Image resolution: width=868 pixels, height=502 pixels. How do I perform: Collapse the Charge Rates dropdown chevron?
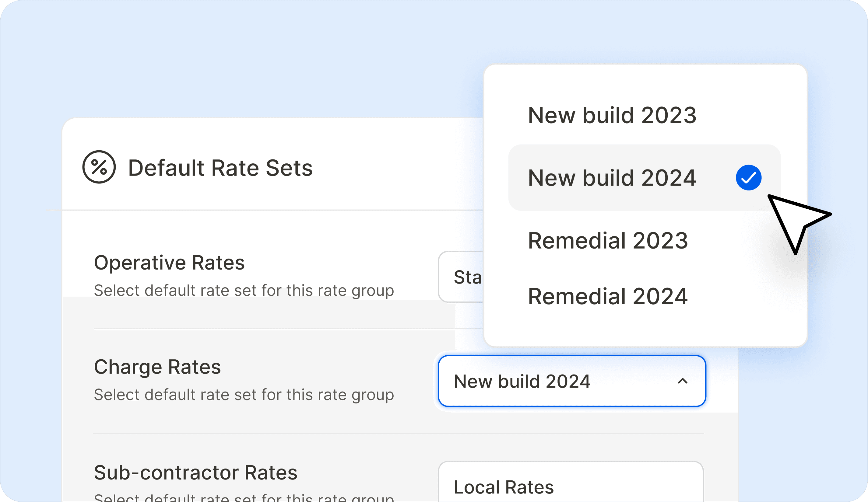click(682, 381)
